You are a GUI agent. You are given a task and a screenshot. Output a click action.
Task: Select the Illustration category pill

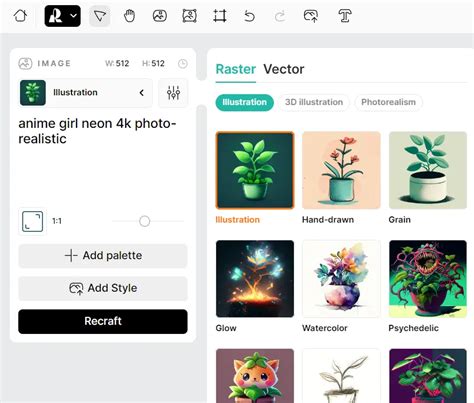coord(244,102)
